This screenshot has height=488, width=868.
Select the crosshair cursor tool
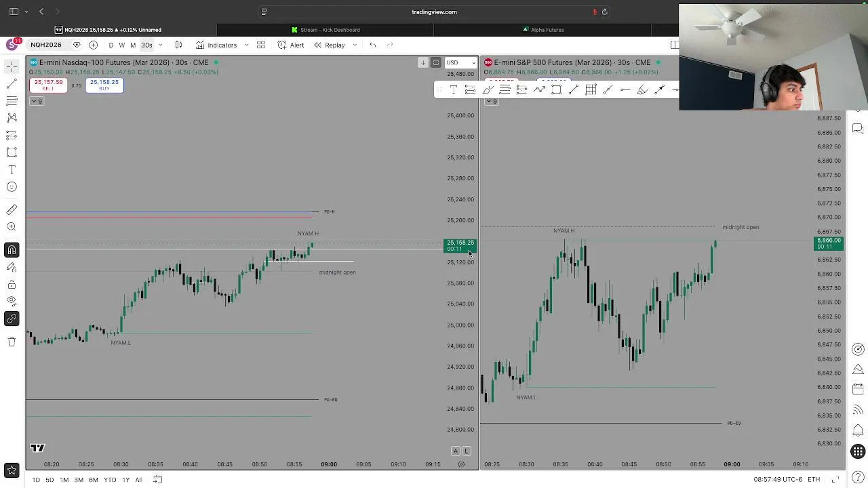[x=12, y=66]
